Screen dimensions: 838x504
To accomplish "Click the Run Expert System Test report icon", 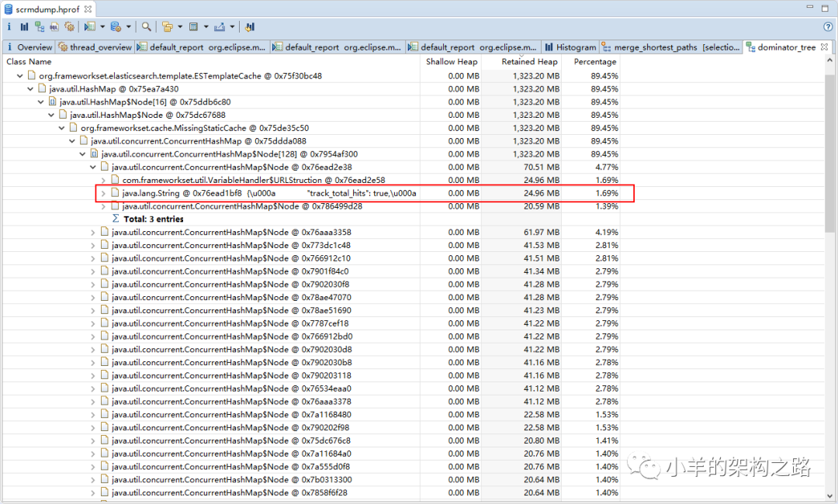I will click(90, 26).
